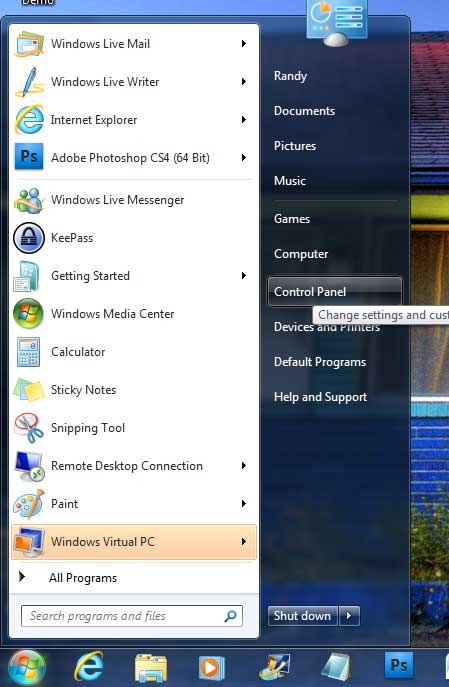Expand Windows Live Writer jump list arrow
The image size is (449, 687).
[244, 81]
